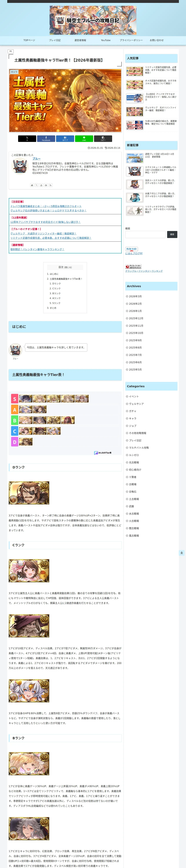The height and width of the screenshot is (868, 186).
Task: Jump back to top with double-chevron button
Action: point(182,553)
